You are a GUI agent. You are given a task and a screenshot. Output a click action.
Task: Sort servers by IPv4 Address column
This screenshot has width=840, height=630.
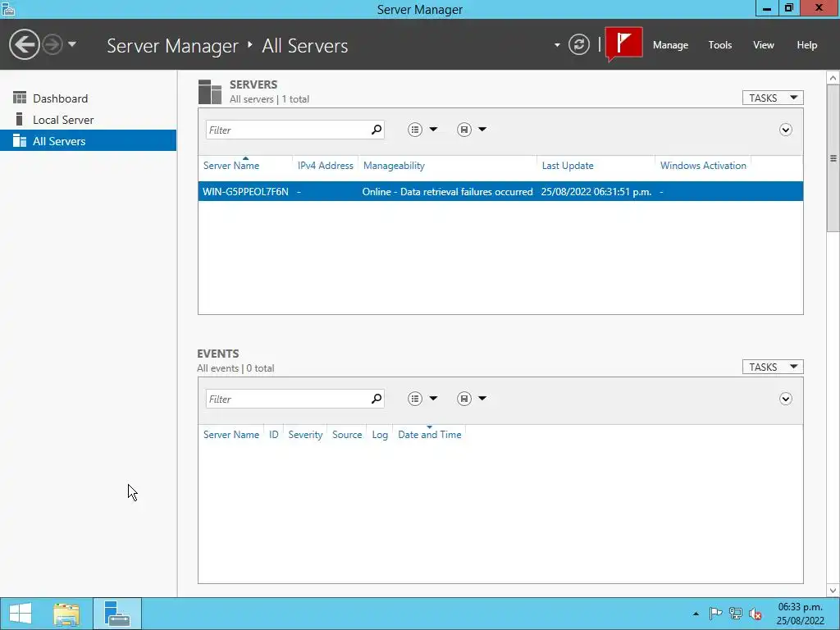point(325,166)
